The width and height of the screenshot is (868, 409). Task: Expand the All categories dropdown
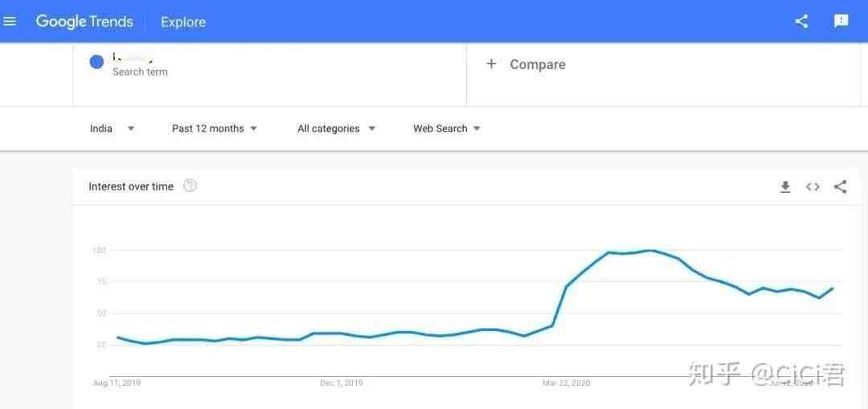pyautogui.click(x=337, y=129)
